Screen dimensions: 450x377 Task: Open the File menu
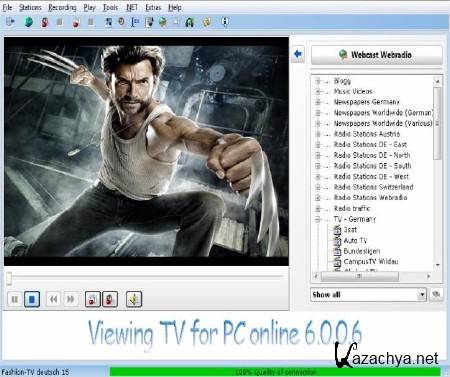coord(7,7)
